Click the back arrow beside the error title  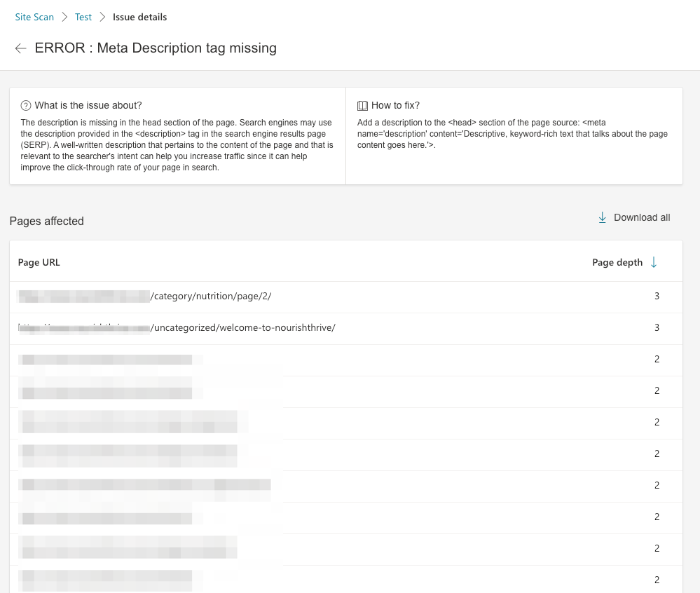(20, 48)
